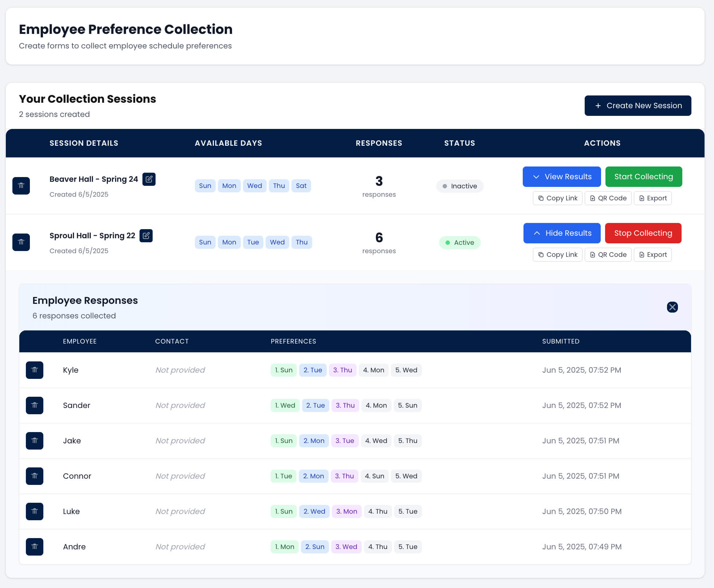The image size is (714, 588).
Task: Copy Link for Sproul Hall session
Action: click(558, 255)
